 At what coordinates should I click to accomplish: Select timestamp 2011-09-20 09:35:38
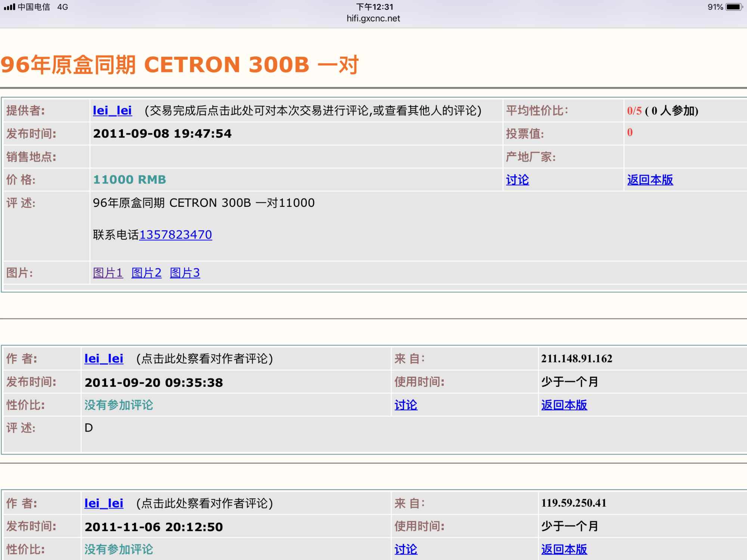(154, 382)
